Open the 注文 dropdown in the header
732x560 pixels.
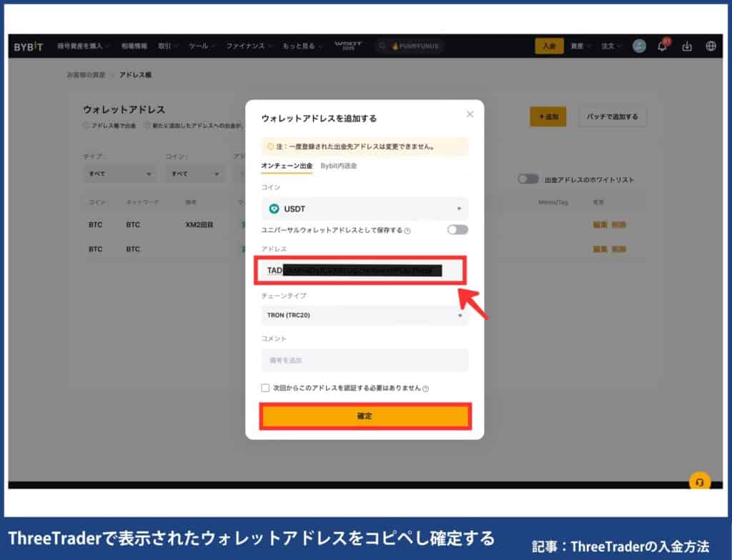coord(611,46)
